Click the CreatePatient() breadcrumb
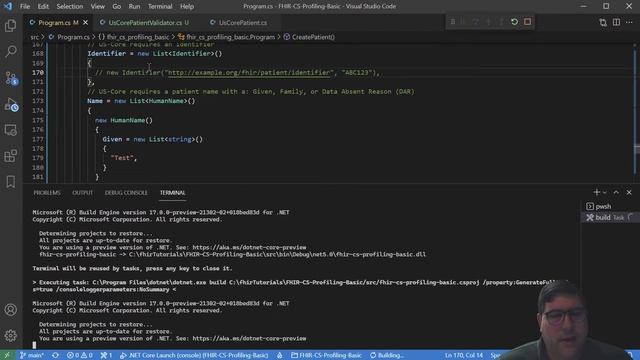This screenshot has height=360, width=640. 309,37
